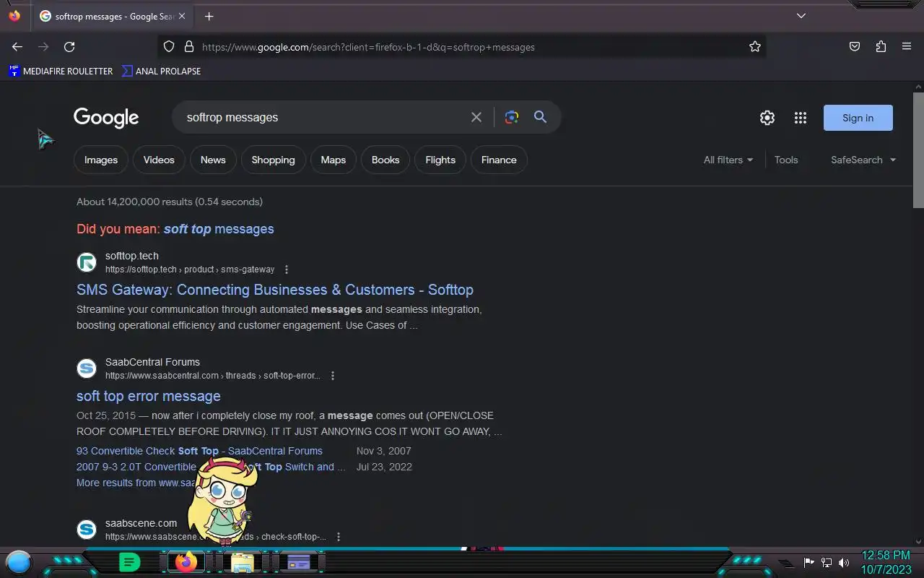Open File Explorer from the taskbar
Screen dimensions: 924x578
click(243, 561)
